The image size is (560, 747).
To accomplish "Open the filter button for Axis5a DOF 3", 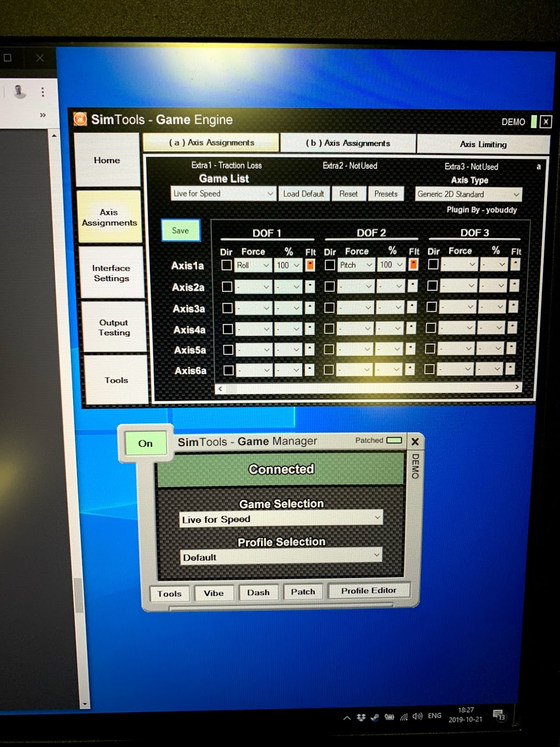I will 511,348.
